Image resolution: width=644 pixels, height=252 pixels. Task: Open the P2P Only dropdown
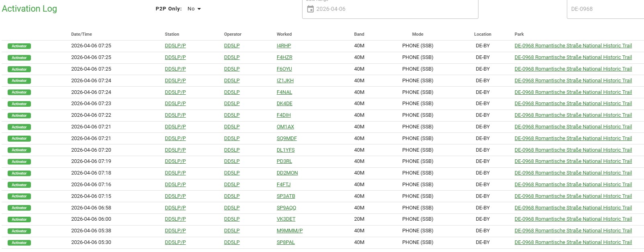click(194, 9)
